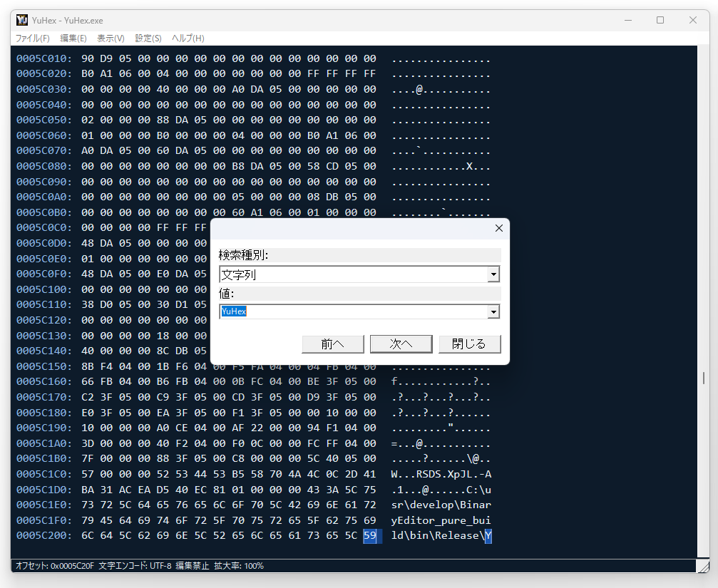Click the first byte 90 at row 0005C010
The width and height of the screenshot is (718, 588).
88,59
